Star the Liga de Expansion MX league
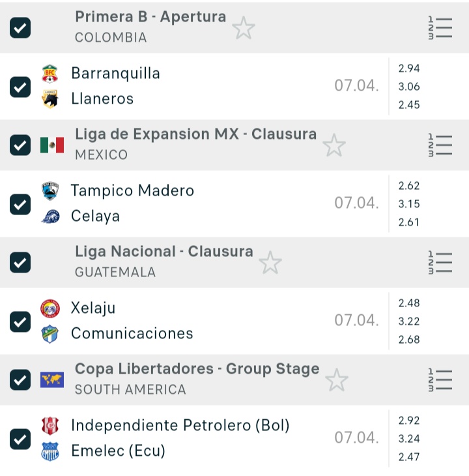 [334, 145]
